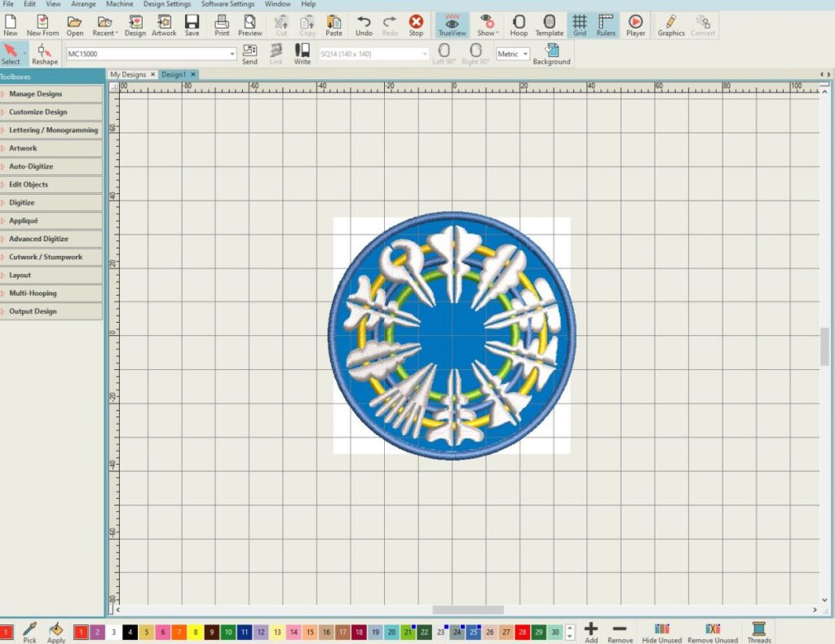Click the New design icon
Viewport: 835px width, 644px height.
point(10,25)
